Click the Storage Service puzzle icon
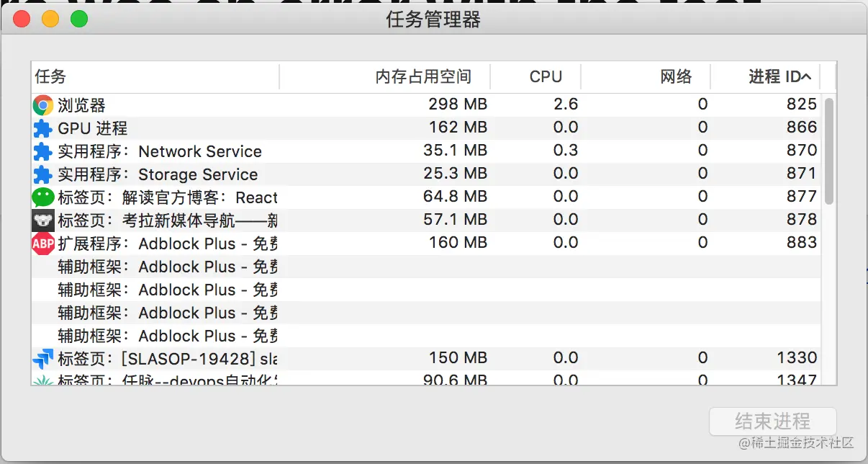The height and width of the screenshot is (464, 868). (x=43, y=174)
